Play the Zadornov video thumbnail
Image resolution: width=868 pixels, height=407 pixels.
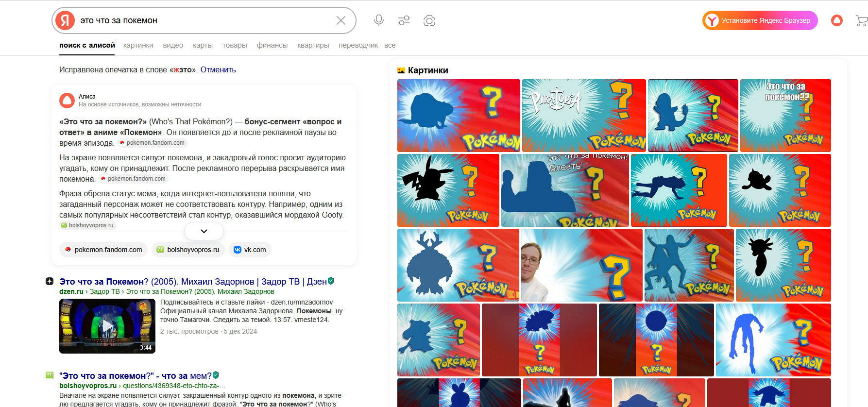pos(107,326)
